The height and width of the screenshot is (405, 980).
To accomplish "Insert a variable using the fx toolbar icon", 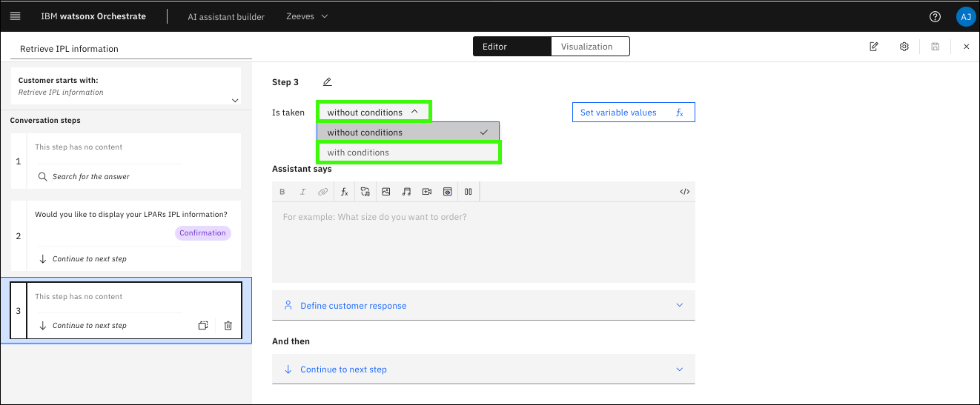I will click(x=344, y=192).
